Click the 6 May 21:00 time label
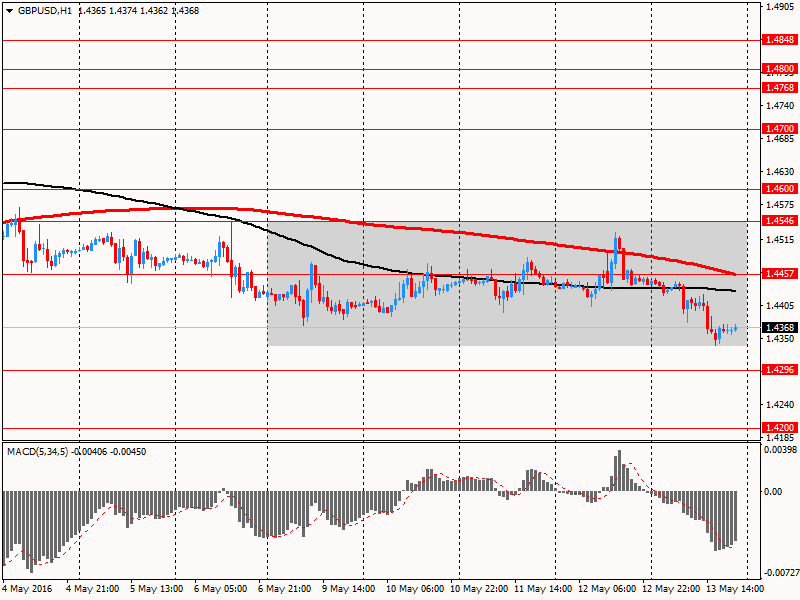Image resolution: width=800 pixels, height=600 pixels. (x=284, y=589)
